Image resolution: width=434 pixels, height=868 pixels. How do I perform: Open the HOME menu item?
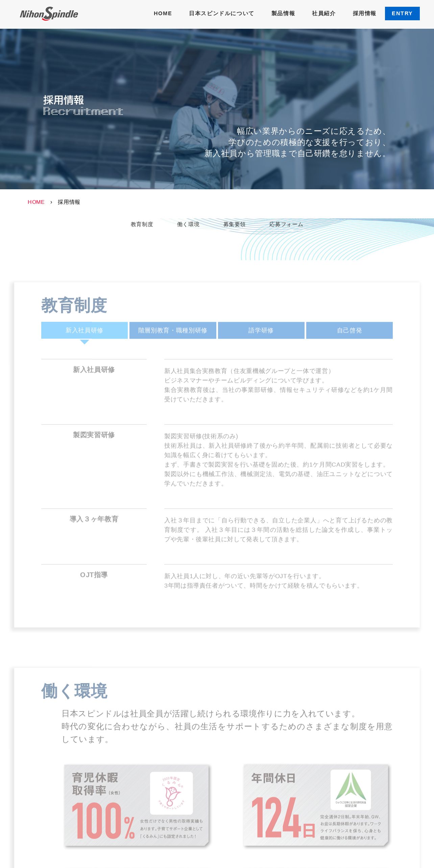(x=163, y=14)
